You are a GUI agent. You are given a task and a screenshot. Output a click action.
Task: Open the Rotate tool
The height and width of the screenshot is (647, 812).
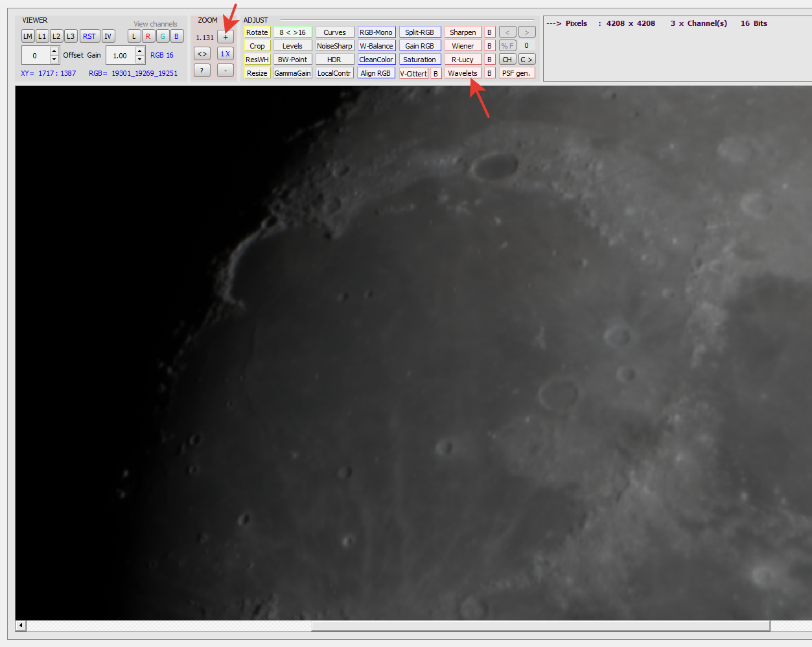(257, 31)
